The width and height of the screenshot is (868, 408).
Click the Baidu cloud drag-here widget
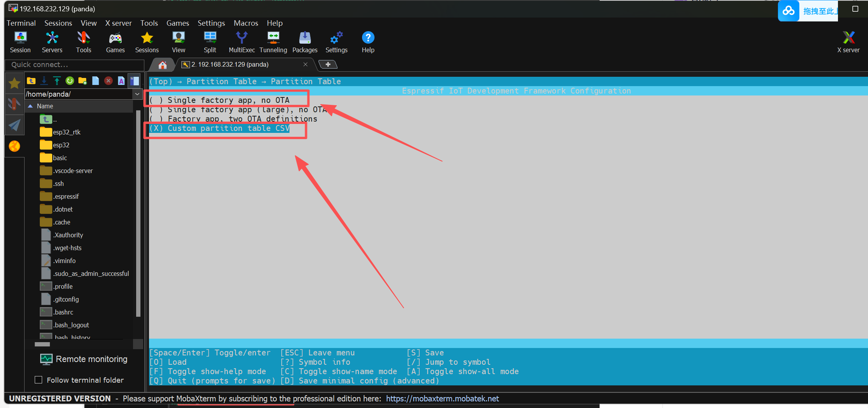pyautogui.click(x=808, y=11)
